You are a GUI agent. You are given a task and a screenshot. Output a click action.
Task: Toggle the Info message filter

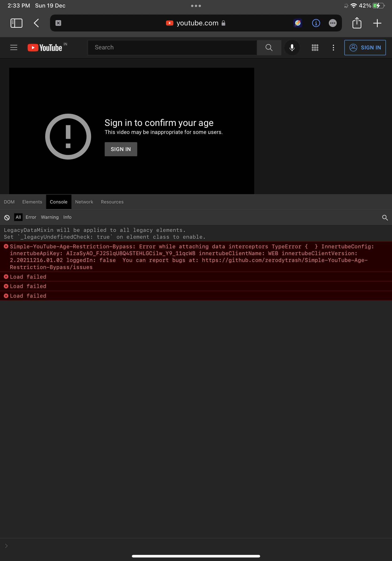(67, 217)
